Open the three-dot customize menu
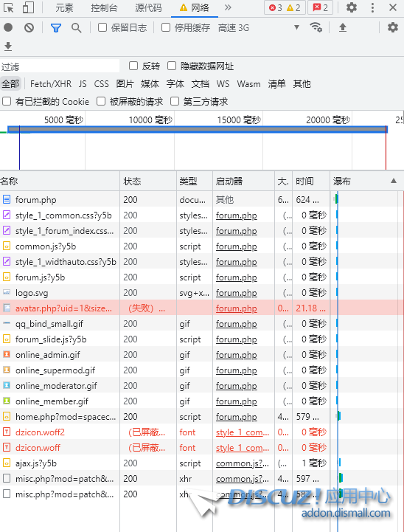404x532 pixels. (x=372, y=7)
